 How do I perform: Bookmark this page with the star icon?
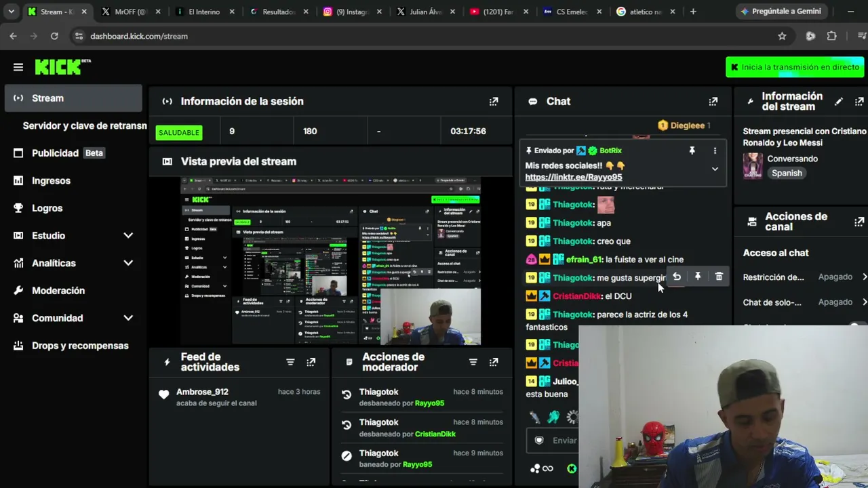782,36
